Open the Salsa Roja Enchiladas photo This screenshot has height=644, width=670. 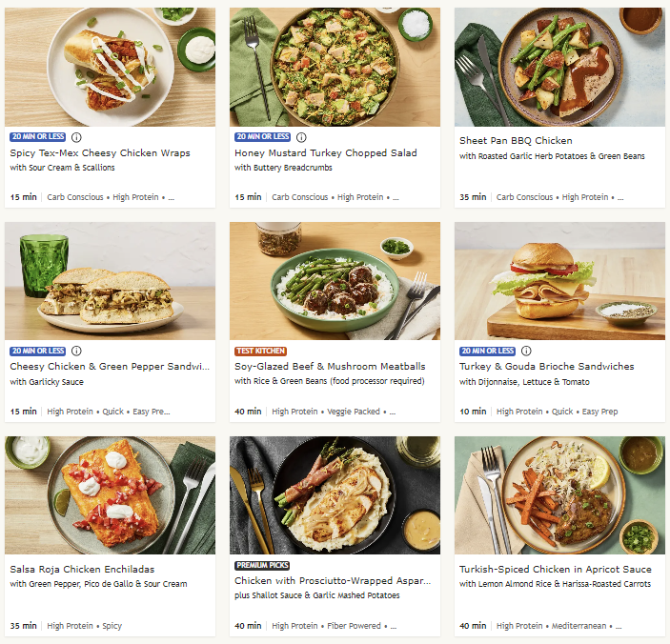click(111, 495)
